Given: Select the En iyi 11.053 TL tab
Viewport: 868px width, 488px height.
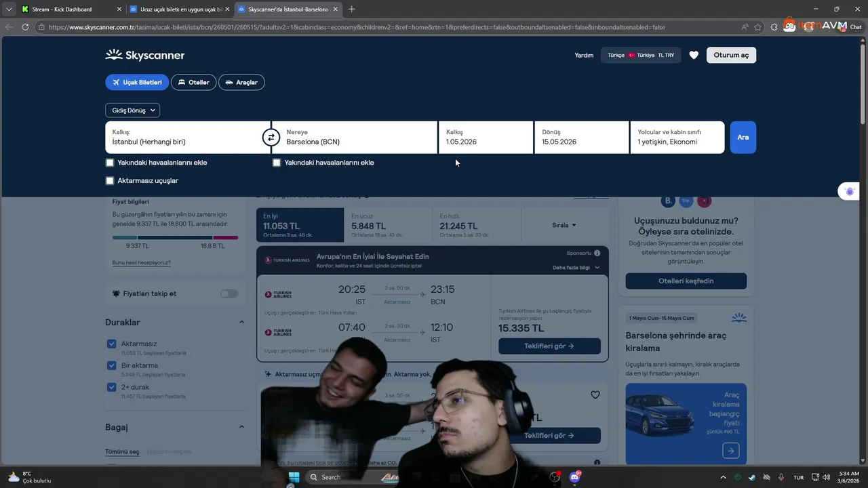Looking at the screenshot, I should pyautogui.click(x=300, y=225).
